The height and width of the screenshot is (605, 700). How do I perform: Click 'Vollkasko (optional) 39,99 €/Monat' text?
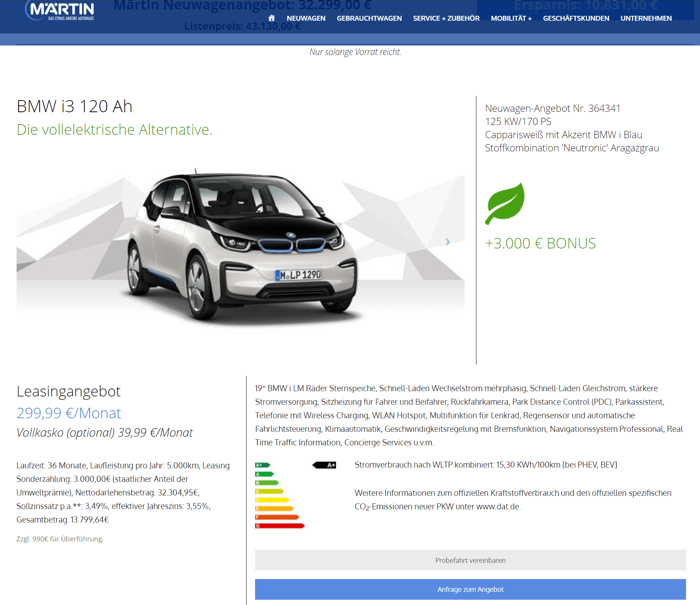point(105,433)
